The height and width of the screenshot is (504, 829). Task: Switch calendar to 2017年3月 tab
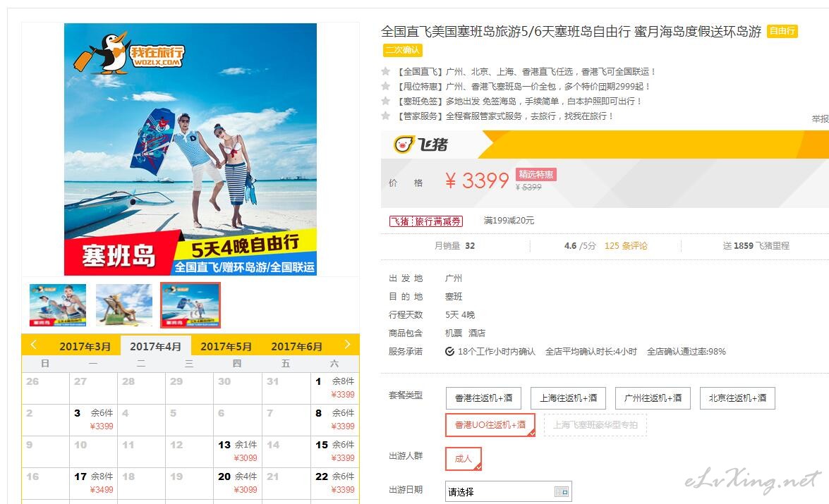click(85, 347)
